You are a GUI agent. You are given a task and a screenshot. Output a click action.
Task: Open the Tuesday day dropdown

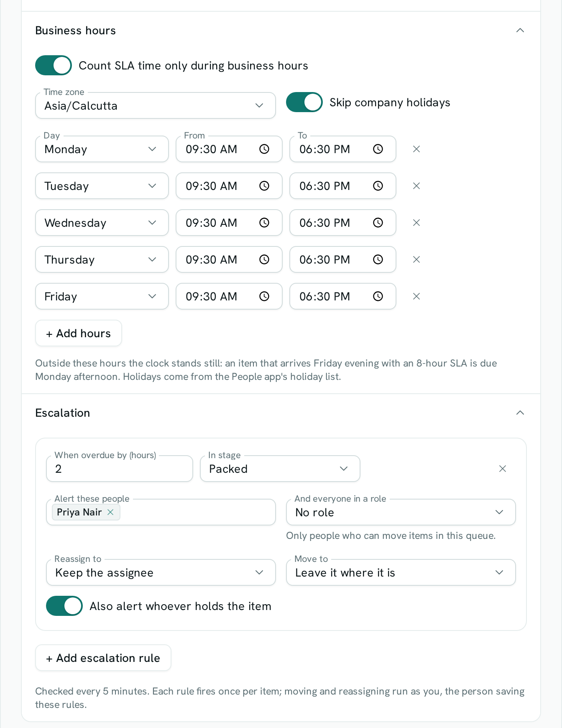coord(102,186)
